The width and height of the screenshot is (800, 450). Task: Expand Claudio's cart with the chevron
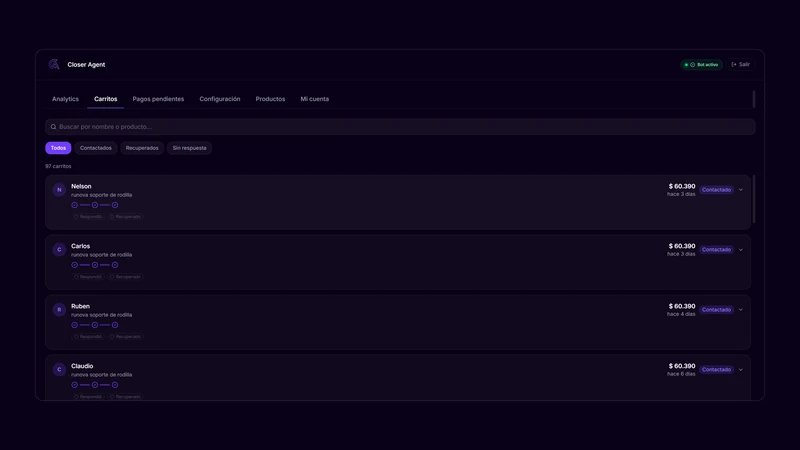coord(741,369)
